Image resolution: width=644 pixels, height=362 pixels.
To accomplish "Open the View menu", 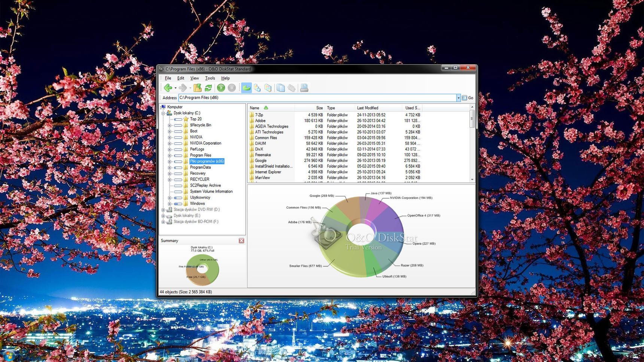I will pyautogui.click(x=194, y=78).
